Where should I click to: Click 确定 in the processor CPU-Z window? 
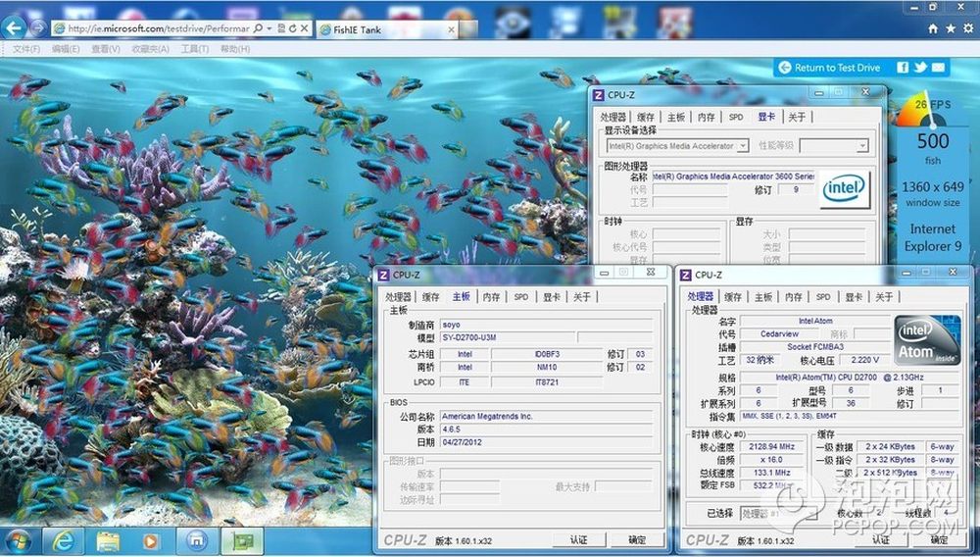pyautogui.click(x=939, y=540)
